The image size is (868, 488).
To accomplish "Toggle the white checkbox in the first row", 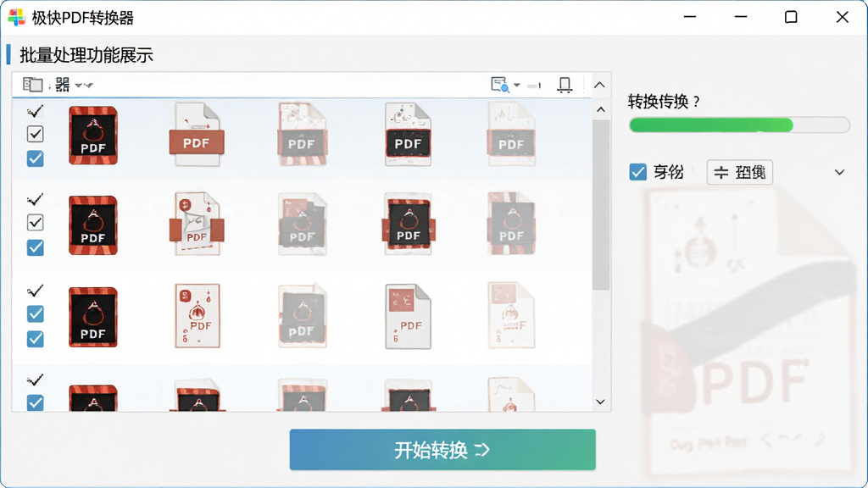I will [x=36, y=134].
